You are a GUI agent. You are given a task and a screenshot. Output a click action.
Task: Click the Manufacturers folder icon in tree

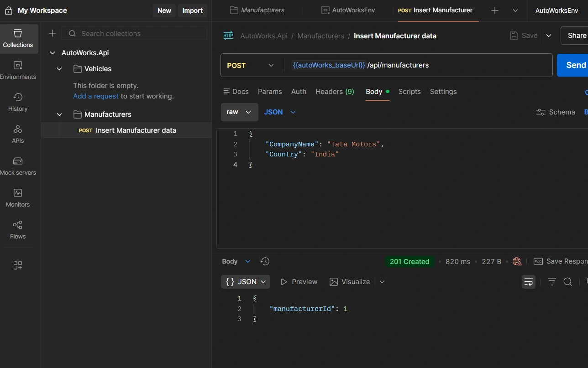point(78,114)
